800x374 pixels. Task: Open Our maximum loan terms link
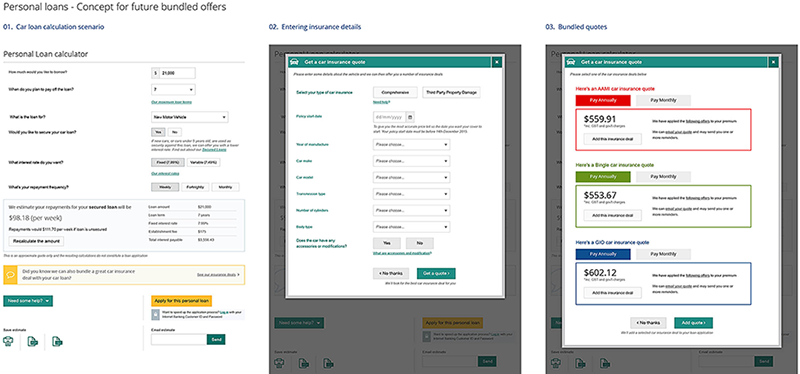(x=172, y=102)
